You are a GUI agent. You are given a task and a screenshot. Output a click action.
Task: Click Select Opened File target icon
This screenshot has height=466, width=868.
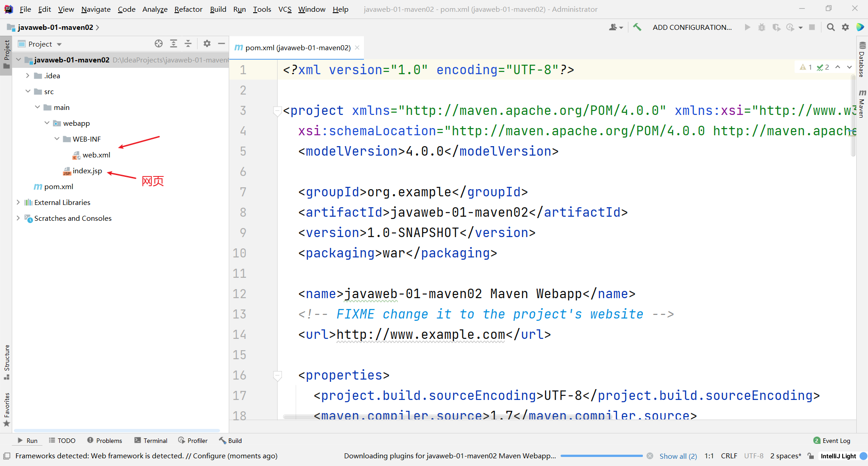[x=159, y=43]
